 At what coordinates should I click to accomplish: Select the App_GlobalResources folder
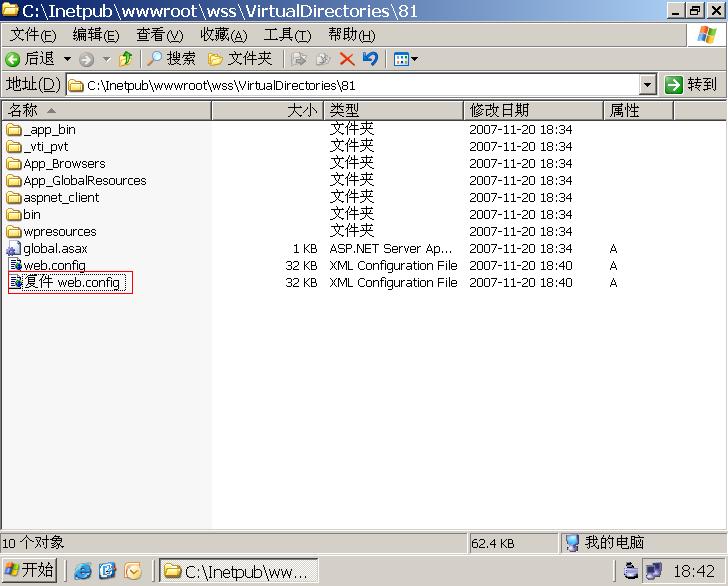(84, 181)
